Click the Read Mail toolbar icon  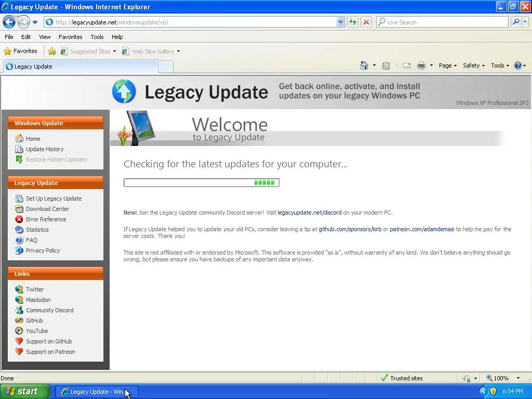pyautogui.click(x=407, y=65)
